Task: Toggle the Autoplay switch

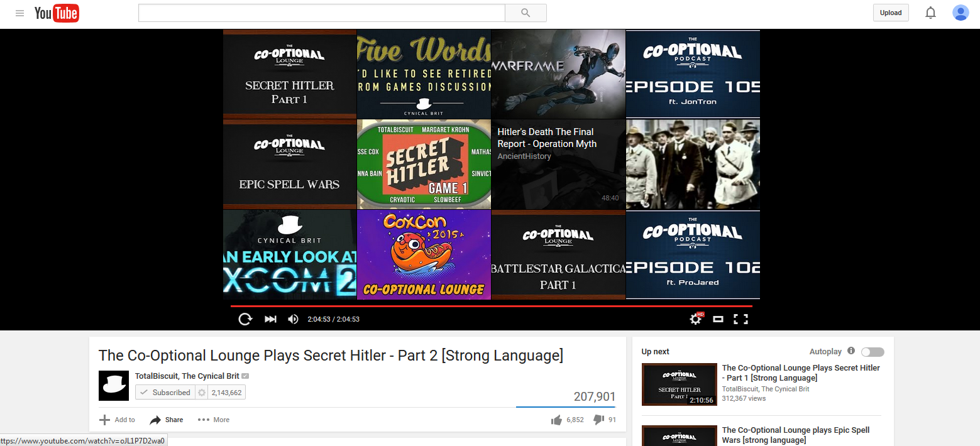Action: pyautogui.click(x=873, y=352)
